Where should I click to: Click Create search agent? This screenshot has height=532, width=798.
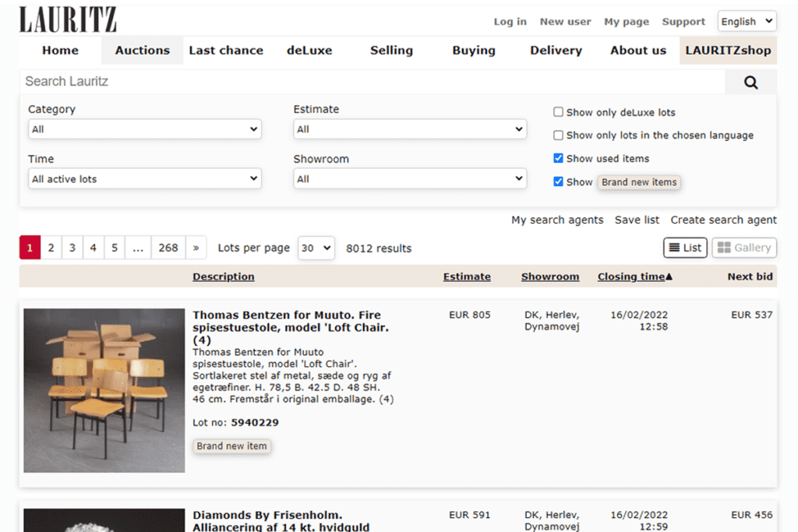pos(723,220)
